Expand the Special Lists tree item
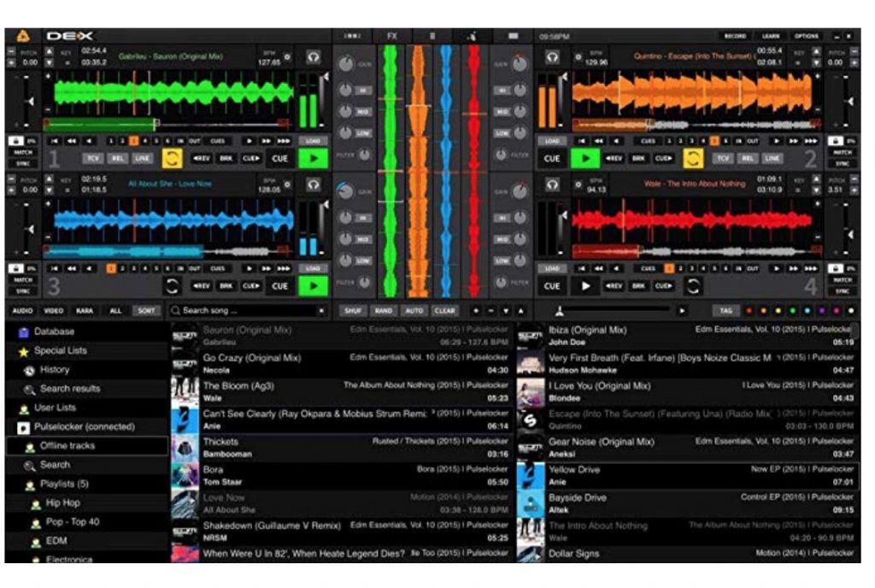Image resolution: width=875 pixels, height=588 pixels. tap(60, 350)
